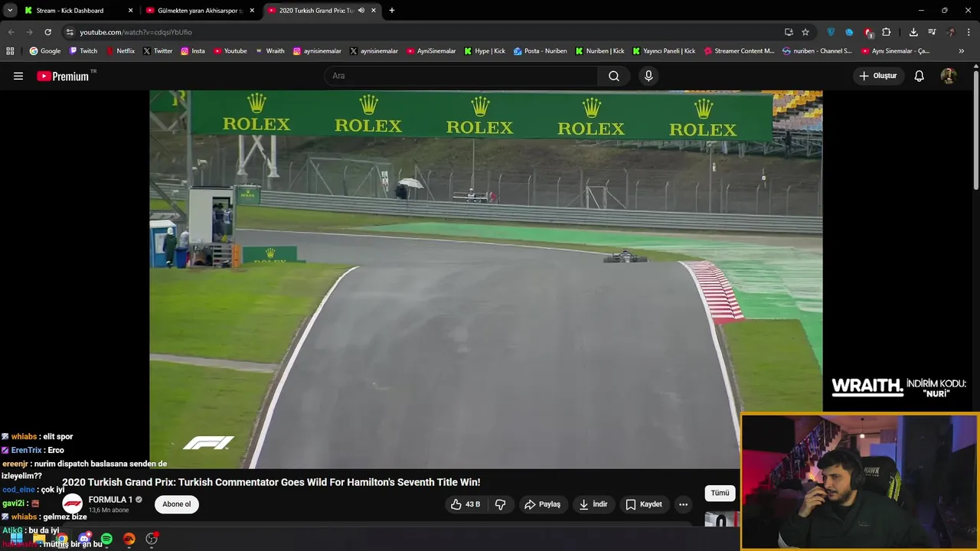Select the Tümü filter chip

[x=720, y=494]
